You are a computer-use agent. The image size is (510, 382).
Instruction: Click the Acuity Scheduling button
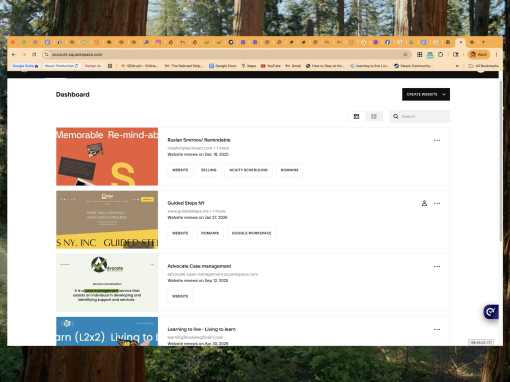pyautogui.click(x=248, y=170)
